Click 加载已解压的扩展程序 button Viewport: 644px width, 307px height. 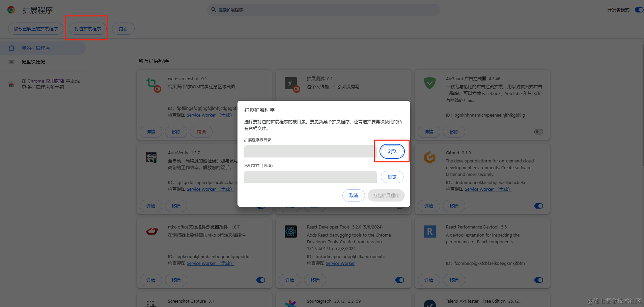pos(36,29)
